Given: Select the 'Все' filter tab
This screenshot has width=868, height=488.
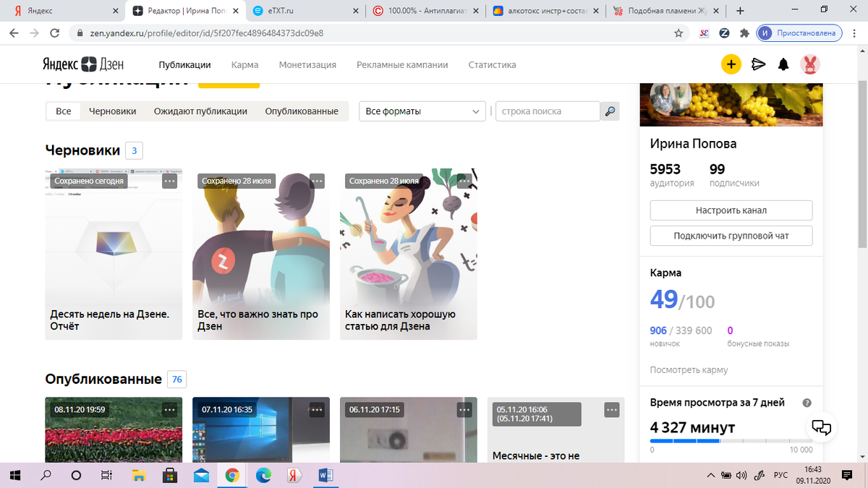Looking at the screenshot, I should pyautogui.click(x=64, y=111).
